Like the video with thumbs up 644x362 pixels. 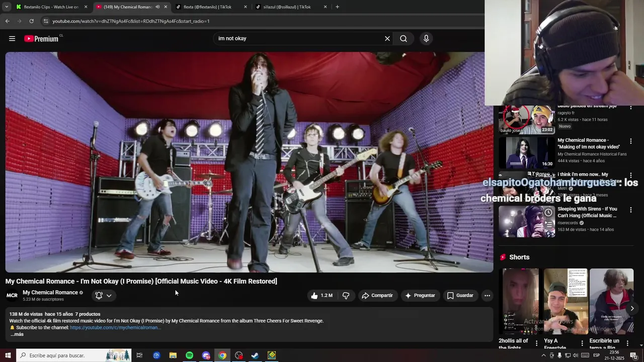tap(321, 296)
